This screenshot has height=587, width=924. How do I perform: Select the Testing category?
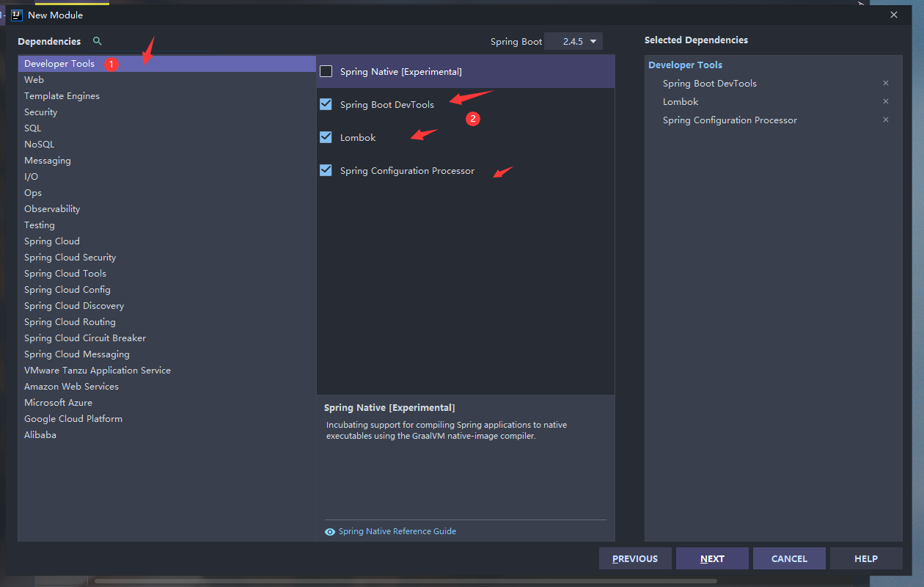[x=167, y=225]
